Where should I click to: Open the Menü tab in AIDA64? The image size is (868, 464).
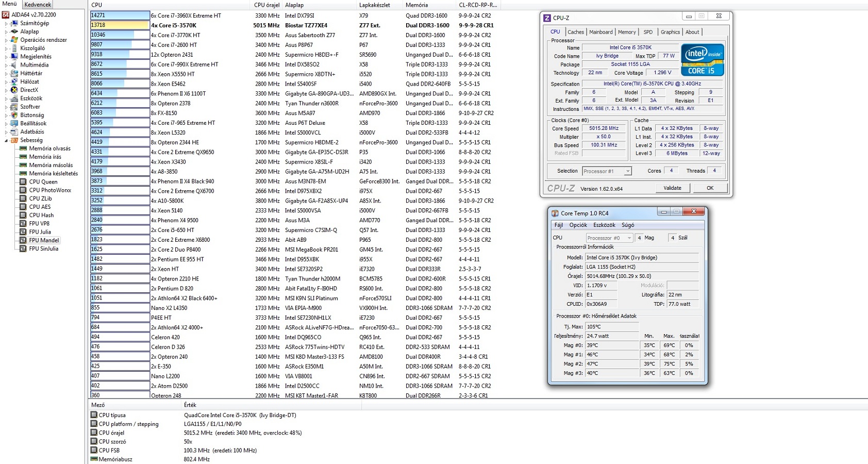pos(10,4)
